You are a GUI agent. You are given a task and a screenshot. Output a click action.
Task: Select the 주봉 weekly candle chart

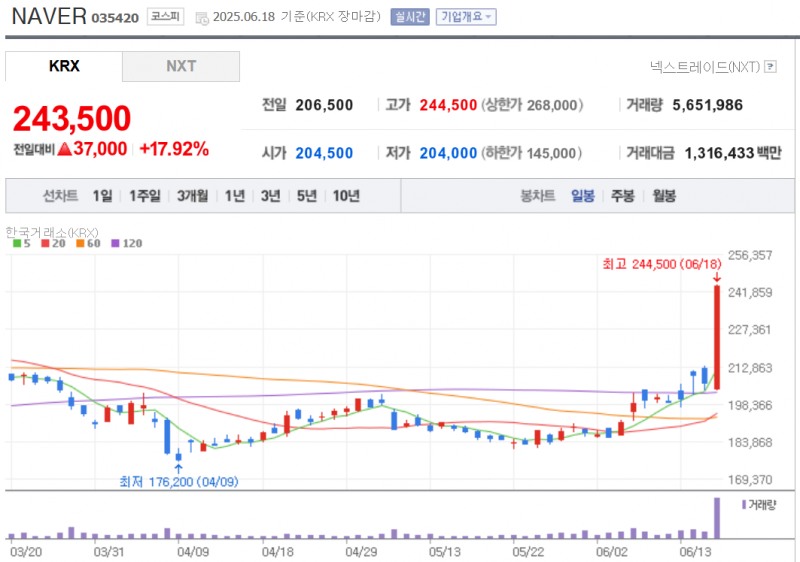coord(623,196)
